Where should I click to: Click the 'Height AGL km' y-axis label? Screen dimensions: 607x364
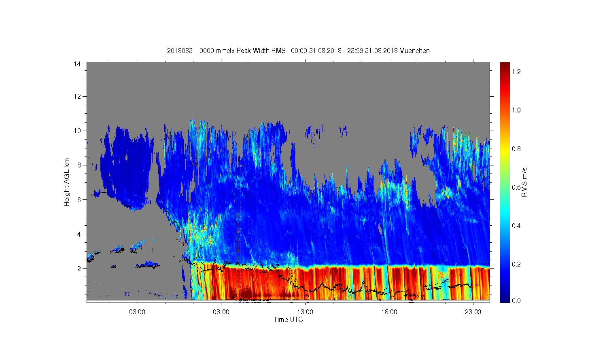pyautogui.click(x=67, y=182)
